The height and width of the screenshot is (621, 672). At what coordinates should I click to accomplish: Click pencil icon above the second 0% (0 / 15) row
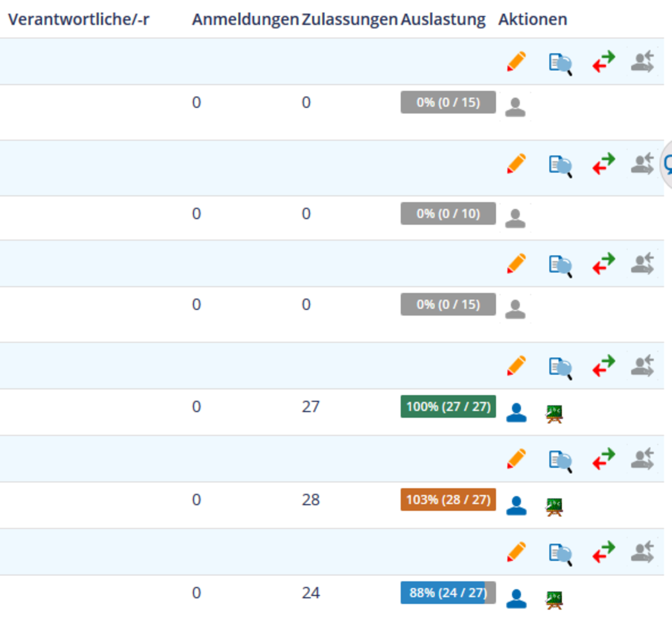[516, 264]
